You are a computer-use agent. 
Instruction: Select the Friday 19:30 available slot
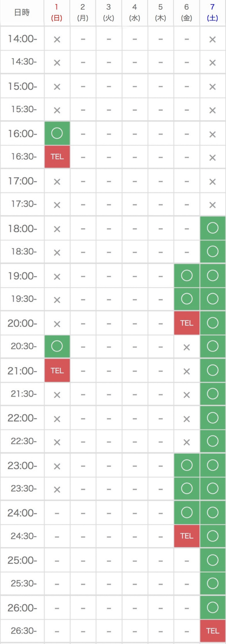point(187,299)
